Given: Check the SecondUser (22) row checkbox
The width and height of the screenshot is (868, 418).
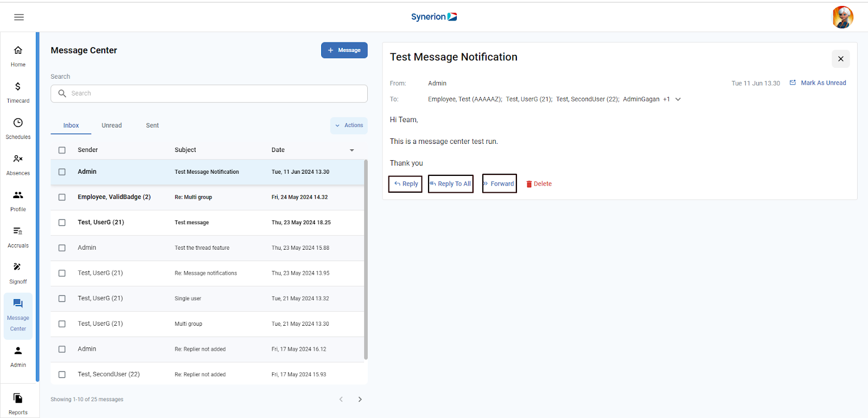Looking at the screenshot, I should 62,375.
